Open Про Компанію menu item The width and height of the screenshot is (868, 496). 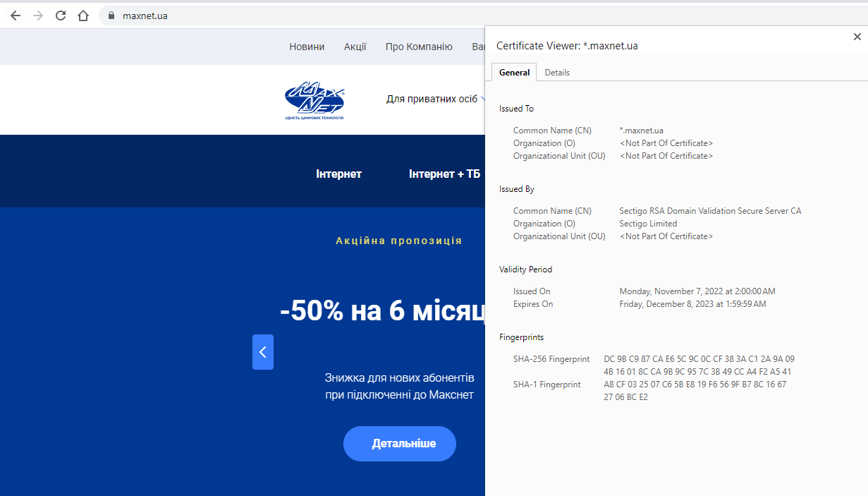419,47
